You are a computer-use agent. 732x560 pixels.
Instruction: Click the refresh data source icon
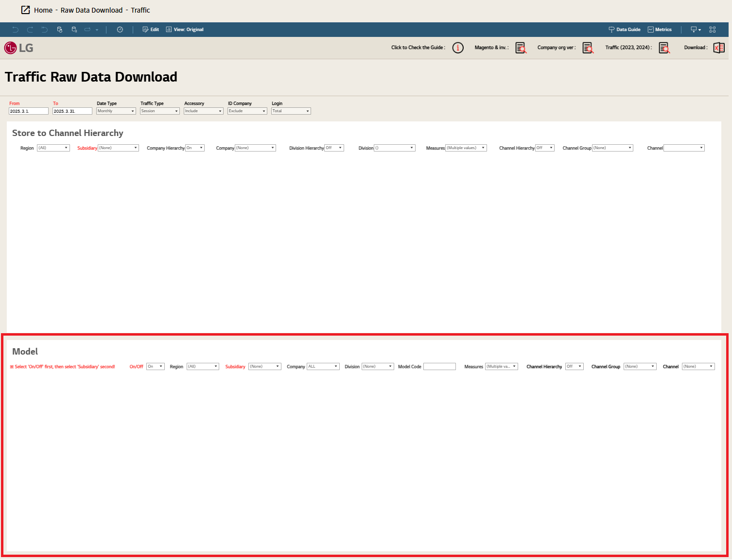pyautogui.click(x=60, y=30)
